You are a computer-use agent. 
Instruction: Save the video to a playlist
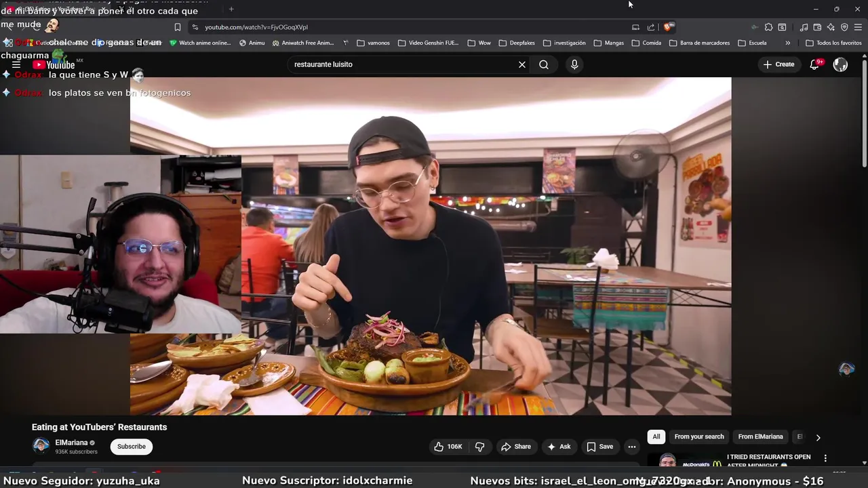[600, 447]
